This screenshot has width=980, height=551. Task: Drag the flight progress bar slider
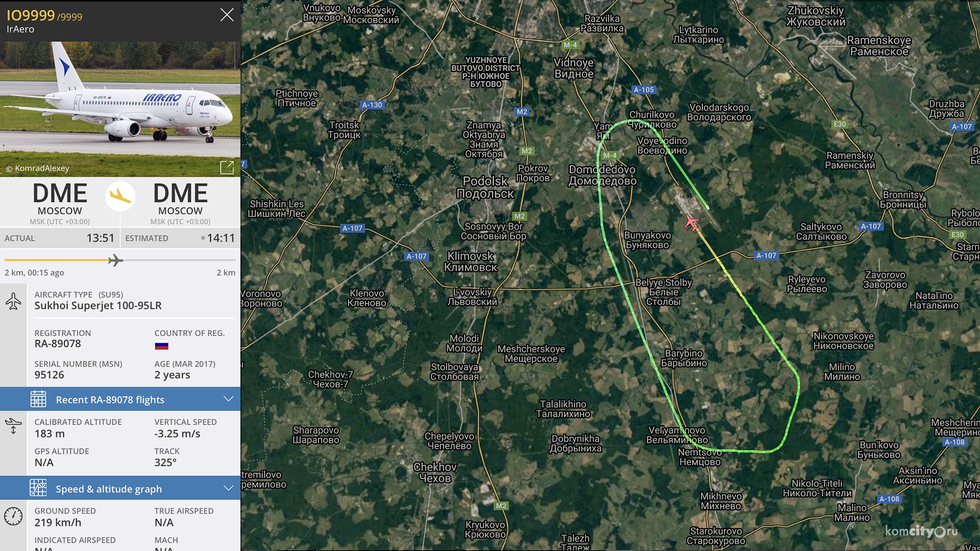tap(113, 259)
